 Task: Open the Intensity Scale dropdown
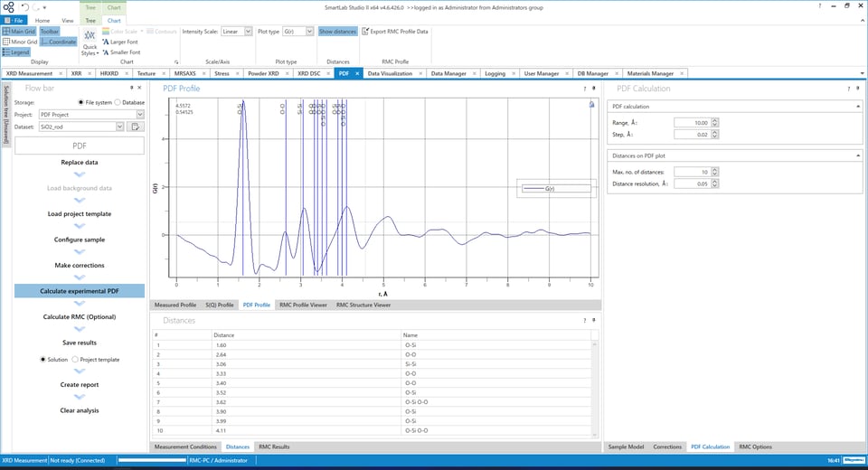click(248, 32)
